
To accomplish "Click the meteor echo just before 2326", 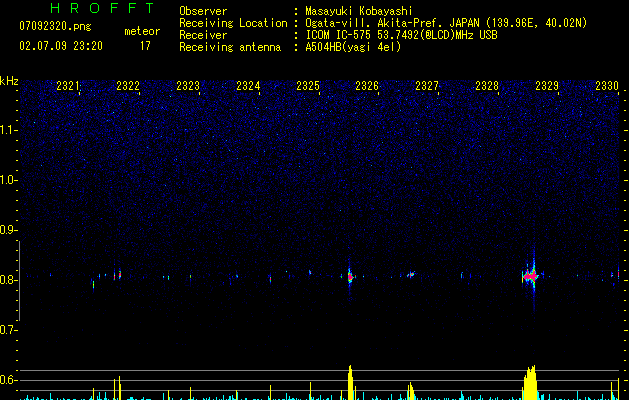I will 350,276.
